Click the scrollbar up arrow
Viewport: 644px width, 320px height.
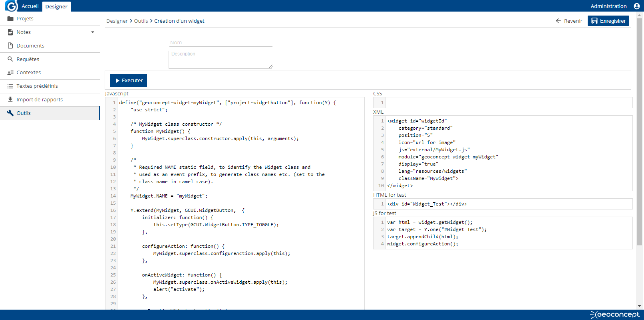click(639, 15)
